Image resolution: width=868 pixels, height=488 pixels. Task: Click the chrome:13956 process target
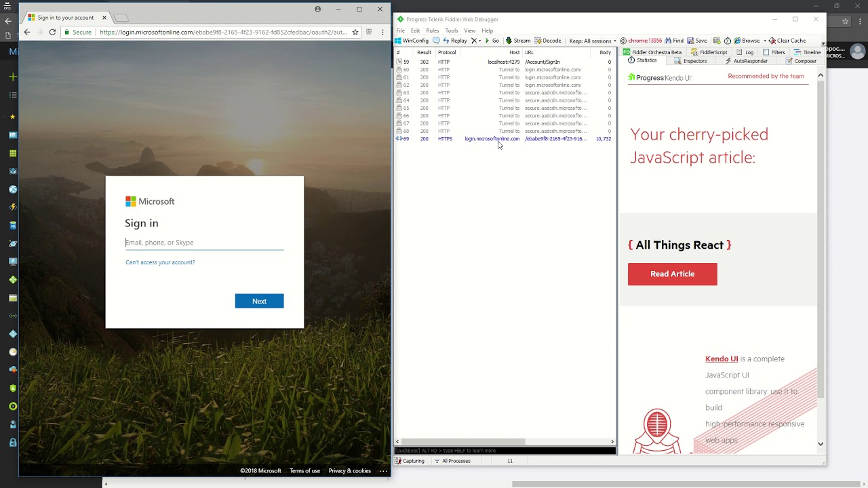tap(641, 41)
